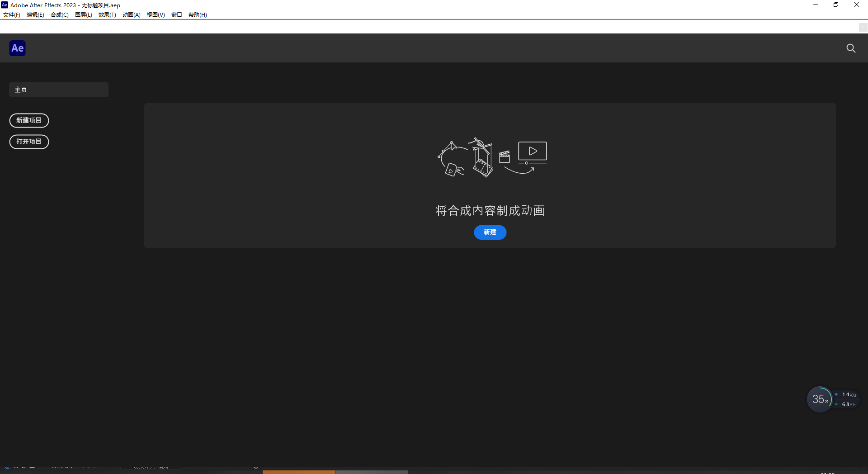Screen dimensions: 868x474
Task: Open the 窗口 menu
Action: point(176,14)
